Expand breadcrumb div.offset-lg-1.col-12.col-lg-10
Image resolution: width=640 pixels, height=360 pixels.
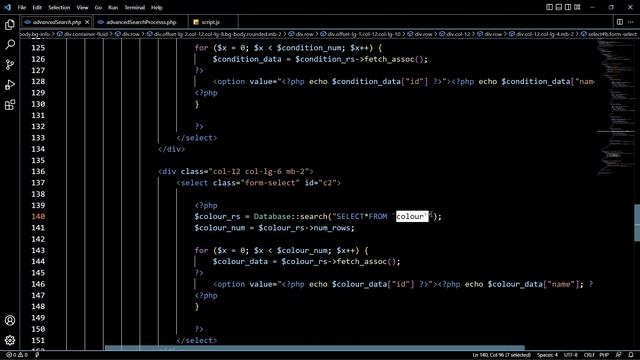point(364,34)
